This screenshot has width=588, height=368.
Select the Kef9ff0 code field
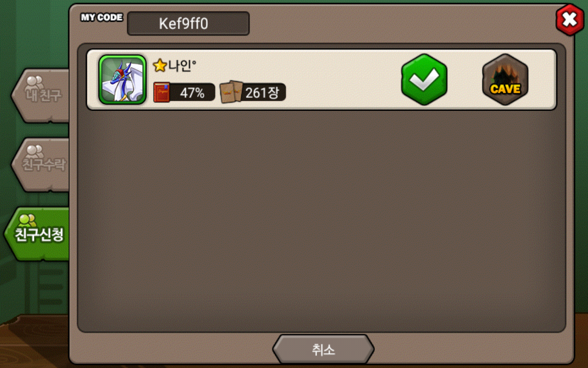click(x=188, y=23)
